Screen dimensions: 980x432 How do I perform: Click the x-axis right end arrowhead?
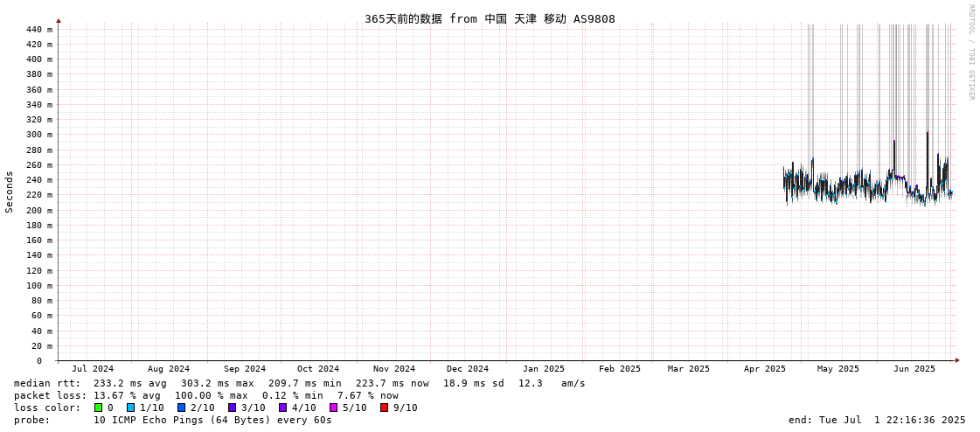point(957,361)
